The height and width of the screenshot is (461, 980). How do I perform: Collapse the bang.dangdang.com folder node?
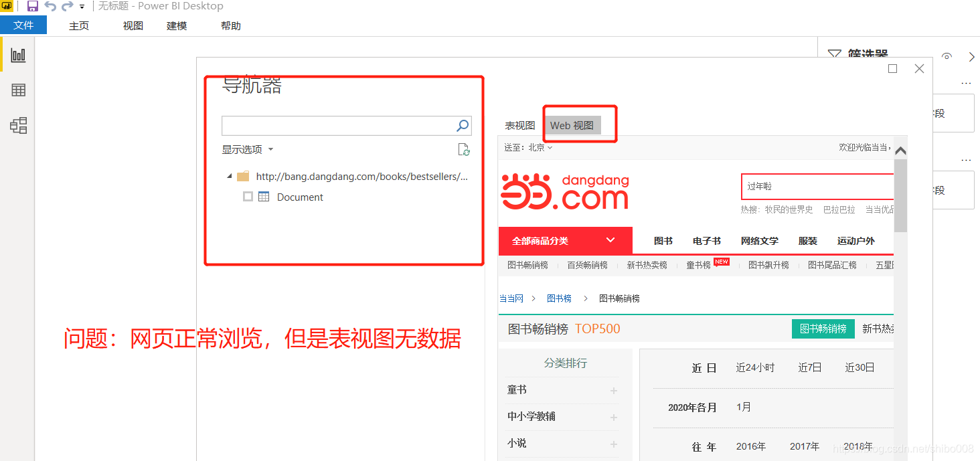click(230, 177)
